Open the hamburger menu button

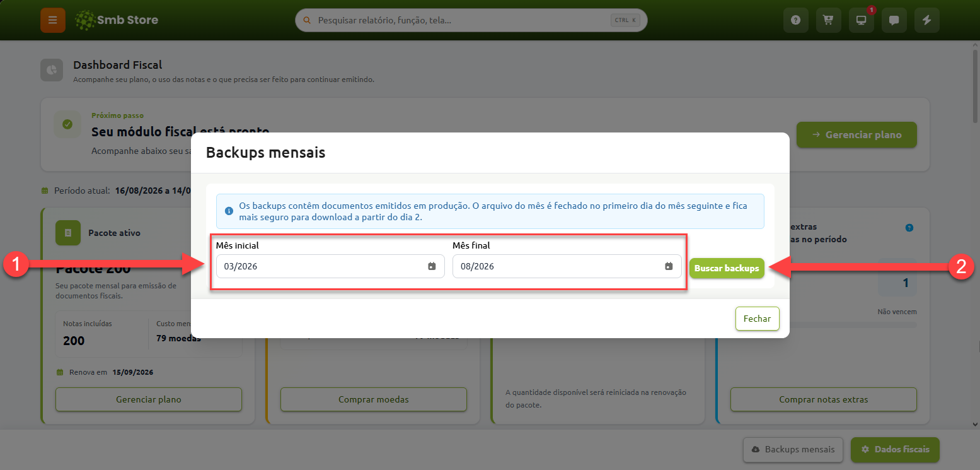coord(52,20)
